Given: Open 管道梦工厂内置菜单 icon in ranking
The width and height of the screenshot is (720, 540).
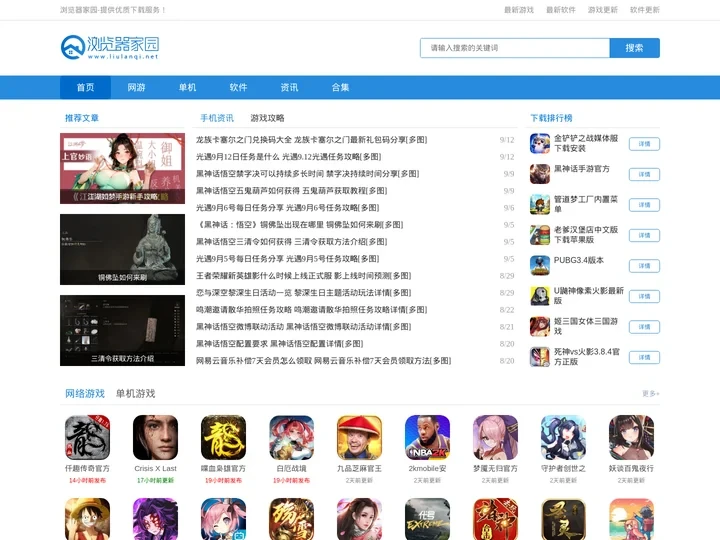Looking at the screenshot, I should (x=540, y=204).
